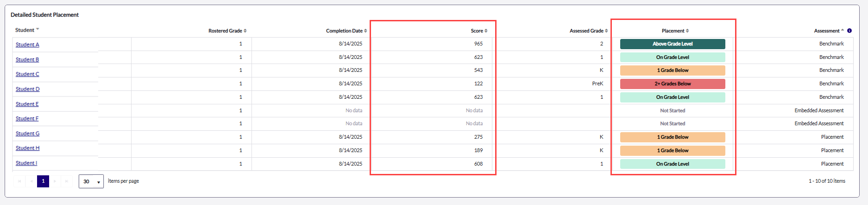The height and width of the screenshot is (205, 868).
Task: Click the next page arrow
Action: 55,181
